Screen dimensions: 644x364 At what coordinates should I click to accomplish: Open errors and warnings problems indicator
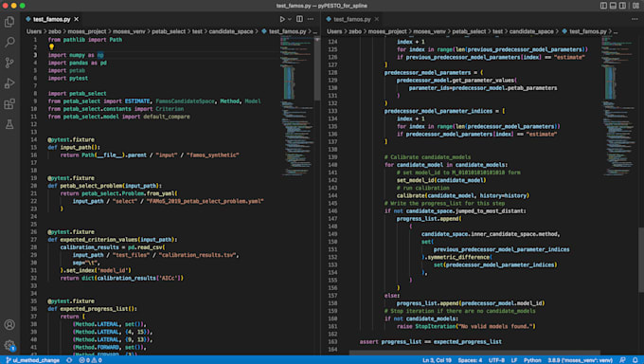(x=90, y=360)
